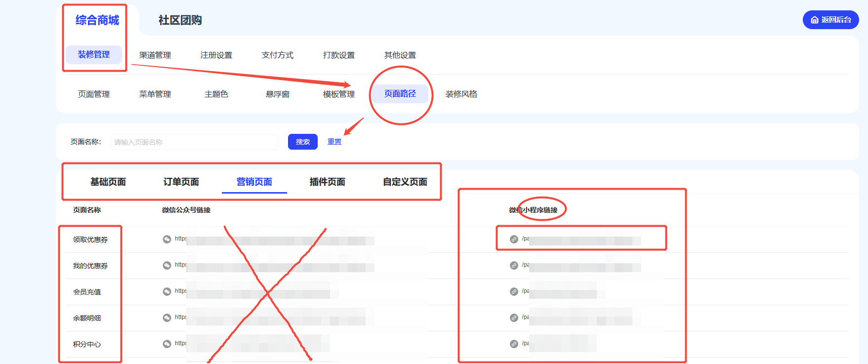Click mini-program link icon for 会员充值

tap(514, 292)
